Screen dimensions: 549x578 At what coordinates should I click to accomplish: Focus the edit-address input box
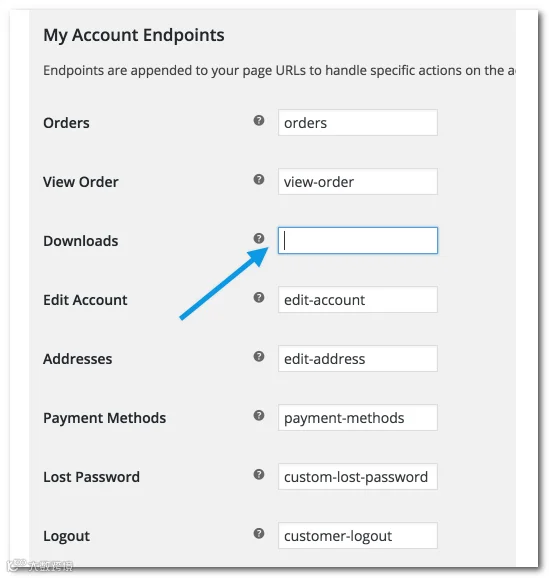tap(358, 359)
